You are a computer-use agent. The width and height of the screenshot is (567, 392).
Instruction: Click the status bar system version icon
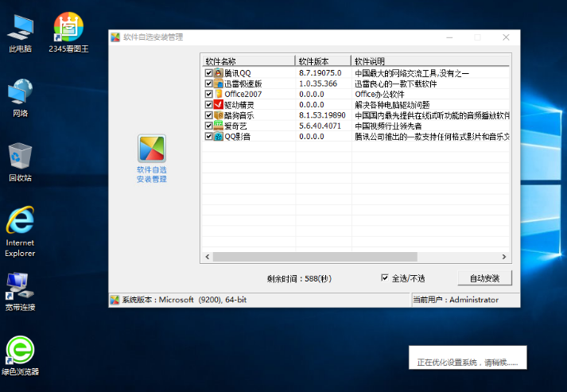(115, 300)
